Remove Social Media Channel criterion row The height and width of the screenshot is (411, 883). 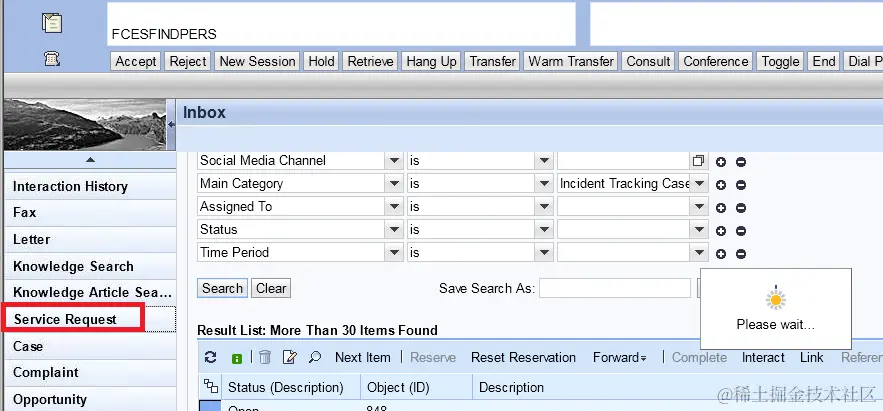pyautogui.click(x=741, y=162)
